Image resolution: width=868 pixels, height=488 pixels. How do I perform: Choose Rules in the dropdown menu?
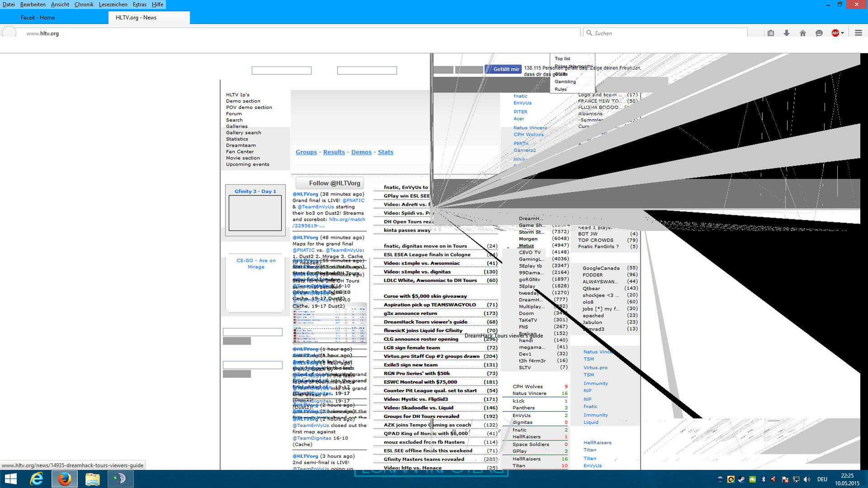pyautogui.click(x=560, y=90)
